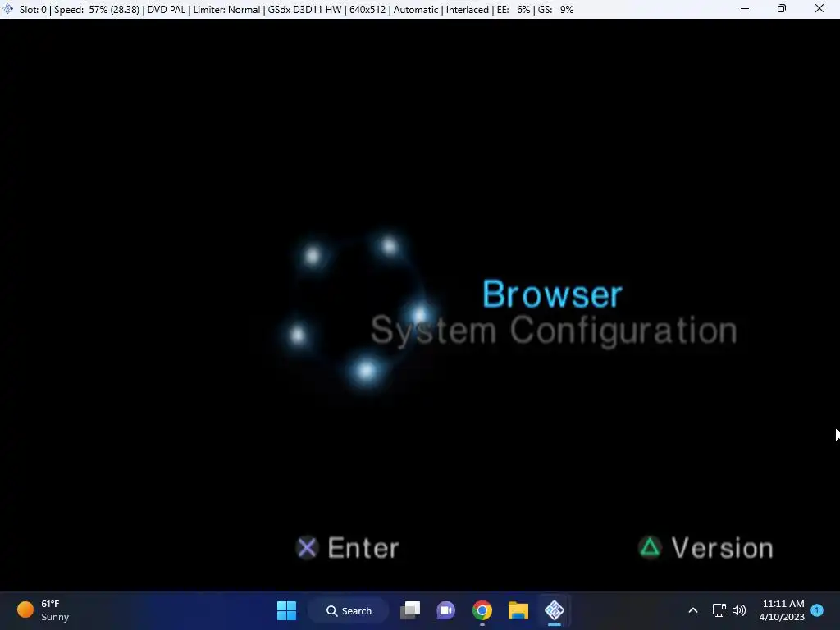Open the weather widget showing 61°F Sunny

click(x=43, y=610)
